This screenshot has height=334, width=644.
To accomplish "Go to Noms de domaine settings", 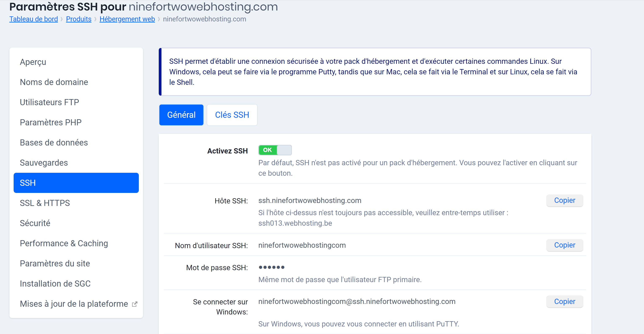I will click(x=54, y=82).
